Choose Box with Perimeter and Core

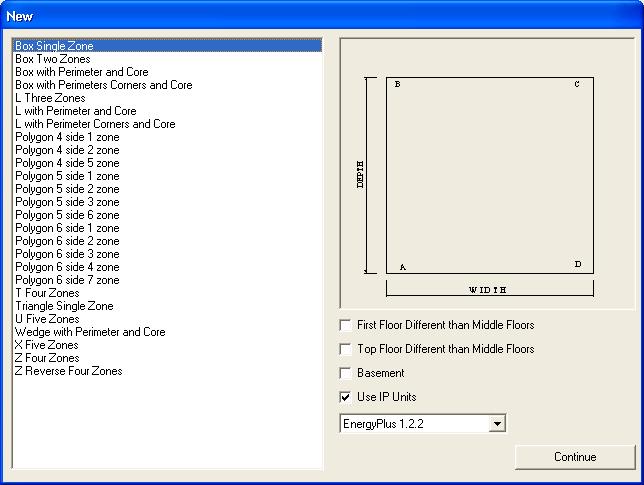pyautogui.click(x=168, y=72)
